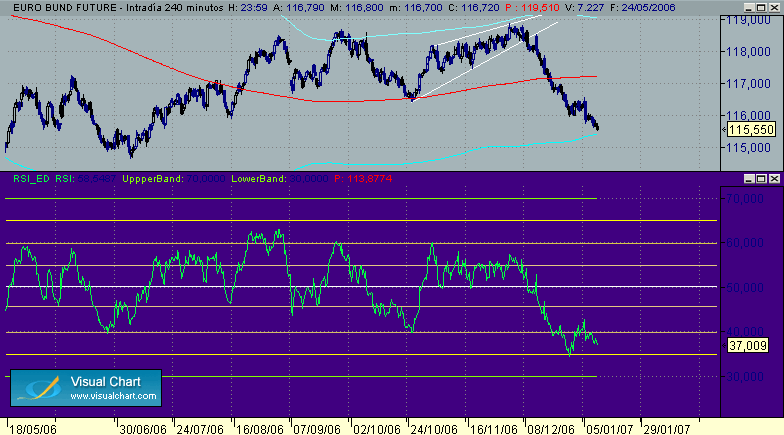Click the 70,000 RSI axis label
784x435 pixels.
coord(745,198)
